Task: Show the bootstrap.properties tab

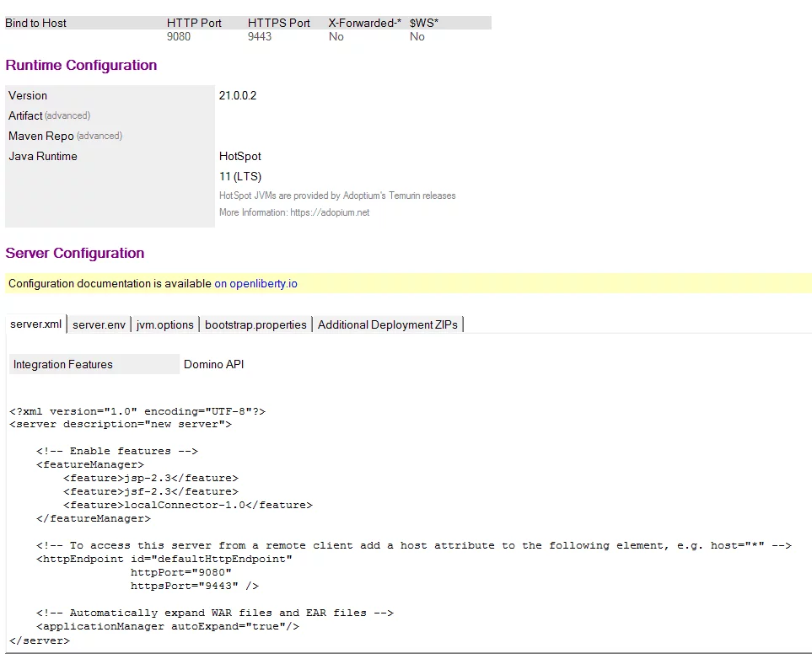Action: 255,324
